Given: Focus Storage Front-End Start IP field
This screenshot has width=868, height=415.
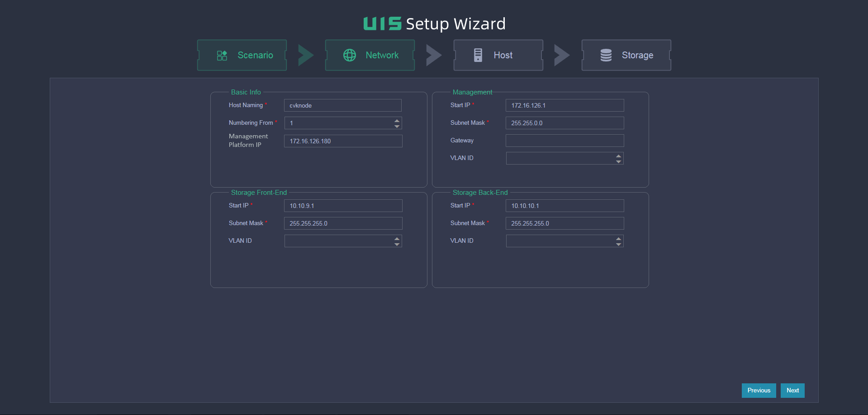Looking at the screenshot, I should (343, 206).
